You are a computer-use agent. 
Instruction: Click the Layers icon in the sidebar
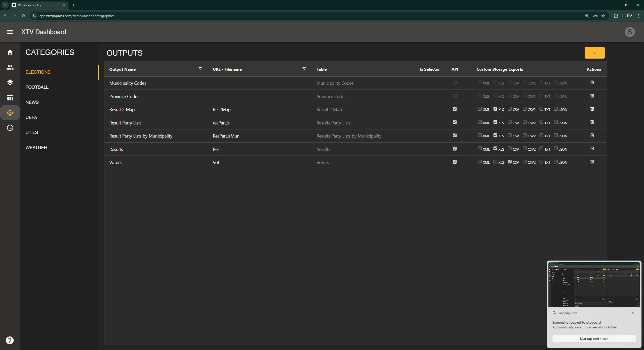pyautogui.click(x=10, y=82)
